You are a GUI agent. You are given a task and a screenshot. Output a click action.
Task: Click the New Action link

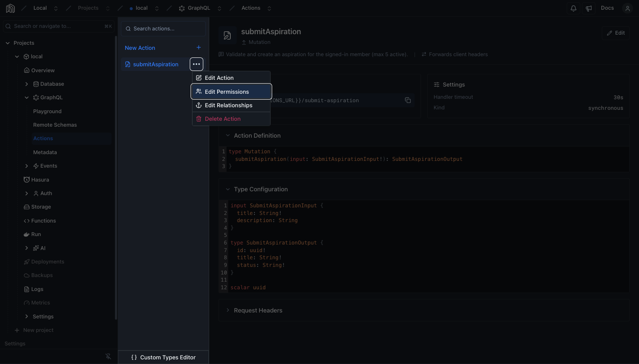[x=140, y=48]
